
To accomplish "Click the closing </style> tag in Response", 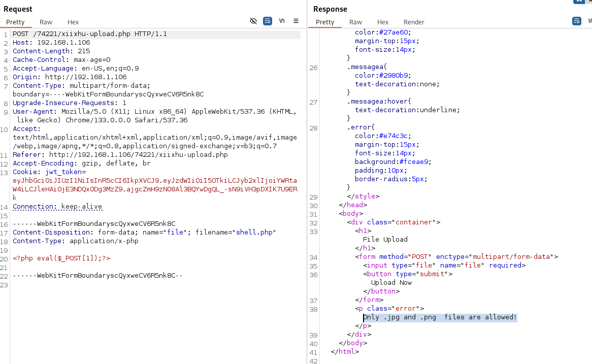I will point(363,196).
